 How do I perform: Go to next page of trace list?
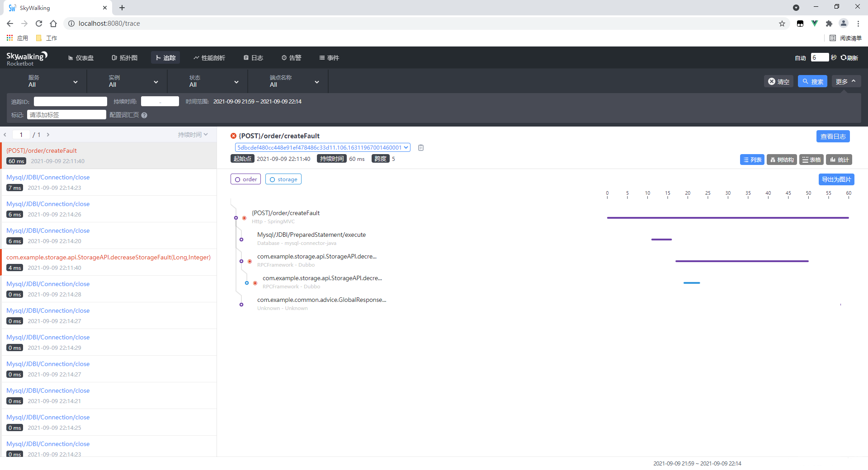[x=48, y=135]
